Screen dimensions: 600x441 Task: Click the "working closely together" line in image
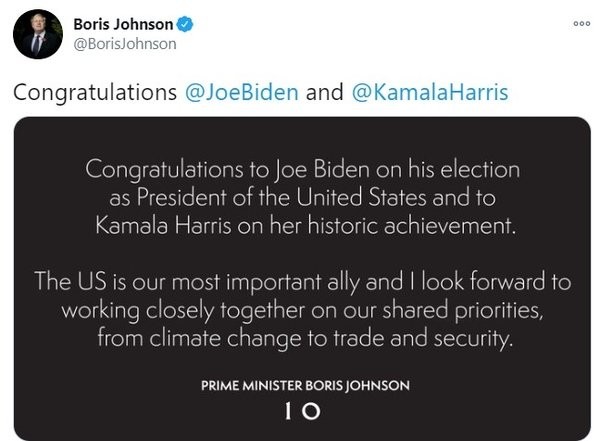pyautogui.click(x=250, y=310)
